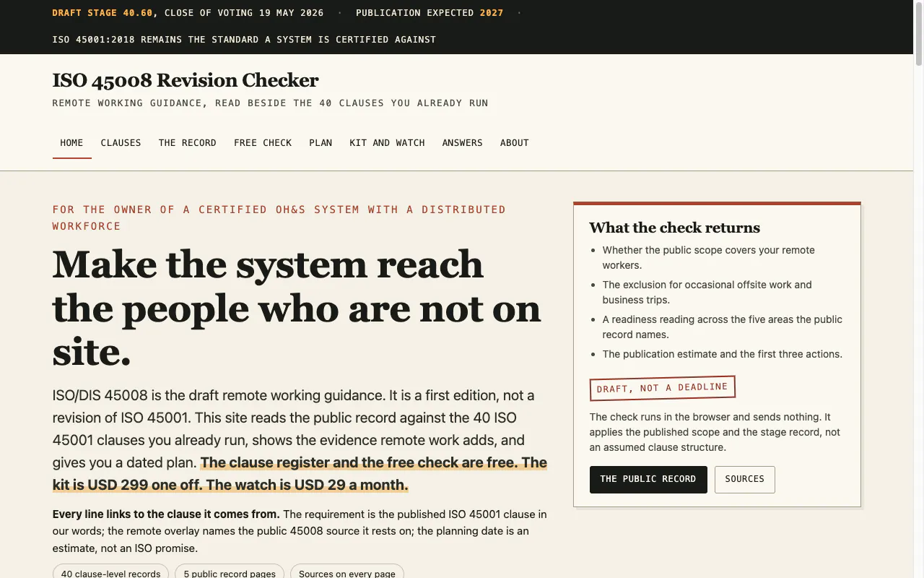This screenshot has width=924, height=578.
Task: Click the Draft Stage 40.60 banner text
Action: pyautogui.click(x=103, y=13)
